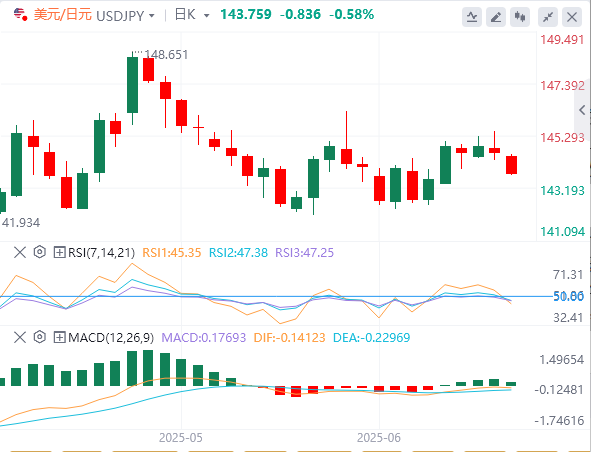Open the line chart type icon
Image resolution: width=591 pixels, height=452 pixels.
pyautogui.click(x=472, y=17)
